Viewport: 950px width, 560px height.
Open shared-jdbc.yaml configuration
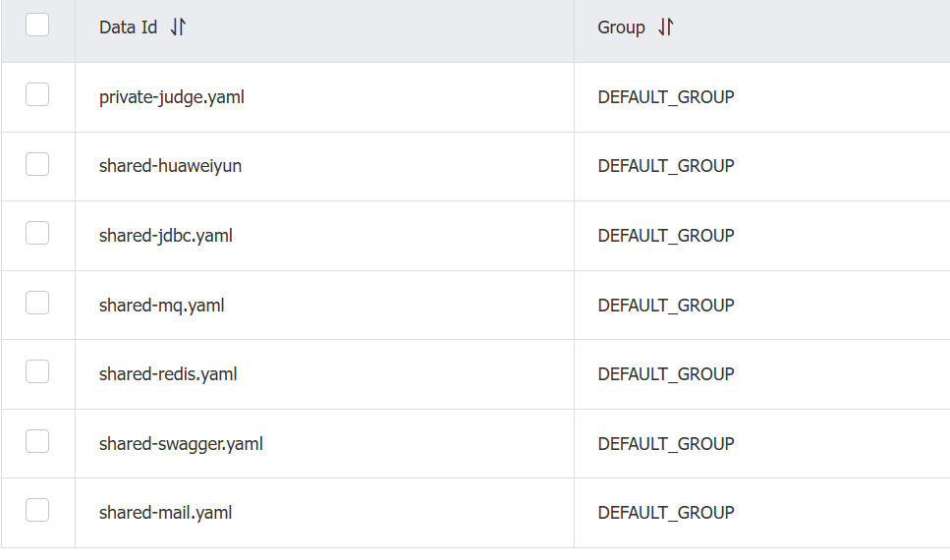click(x=166, y=236)
